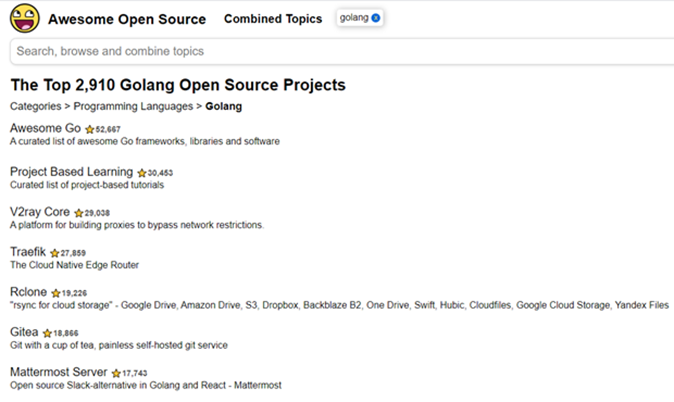Image resolution: width=674 pixels, height=402 pixels.
Task: Open the Rclone project
Action: point(28,292)
